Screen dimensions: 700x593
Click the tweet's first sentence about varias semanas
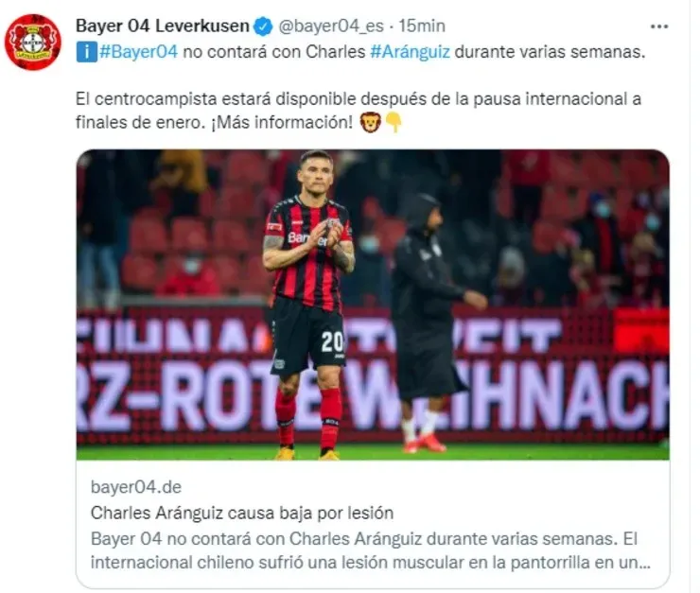pos(360,52)
